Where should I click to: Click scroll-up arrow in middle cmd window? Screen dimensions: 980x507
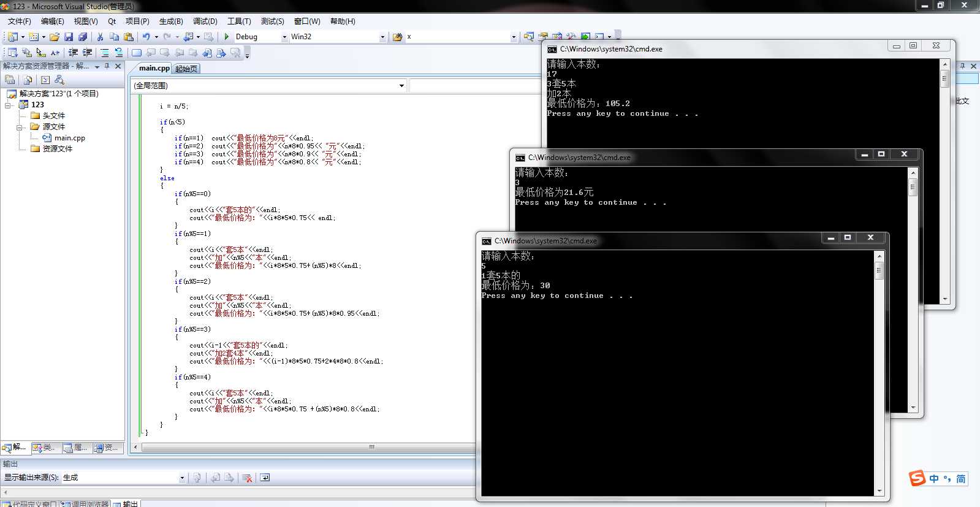[913, 173]
